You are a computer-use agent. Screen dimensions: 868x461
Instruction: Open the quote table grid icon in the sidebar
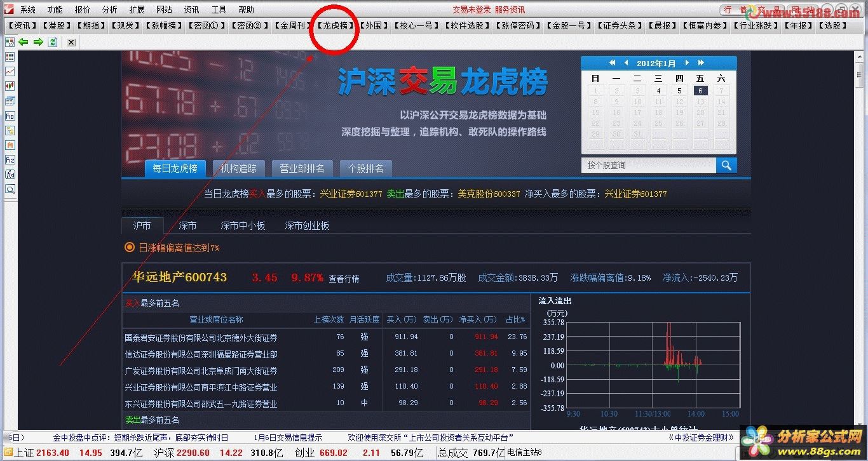point(10,57)
